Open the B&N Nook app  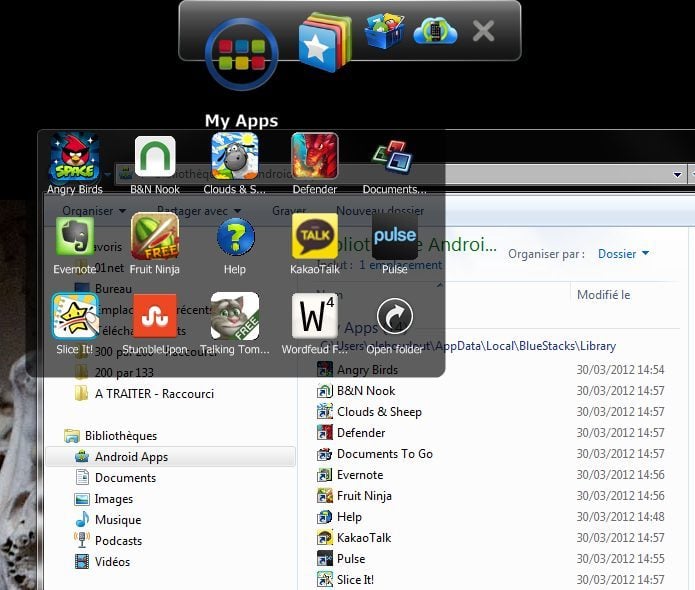pos(155,157)
